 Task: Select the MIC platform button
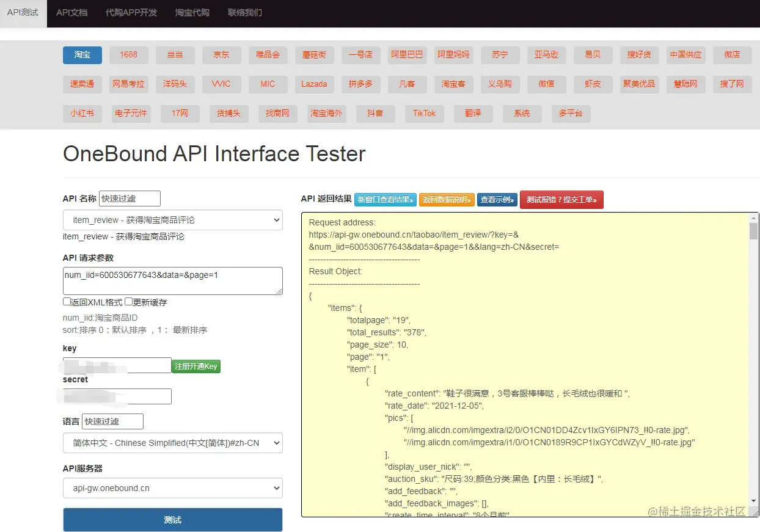268,84
